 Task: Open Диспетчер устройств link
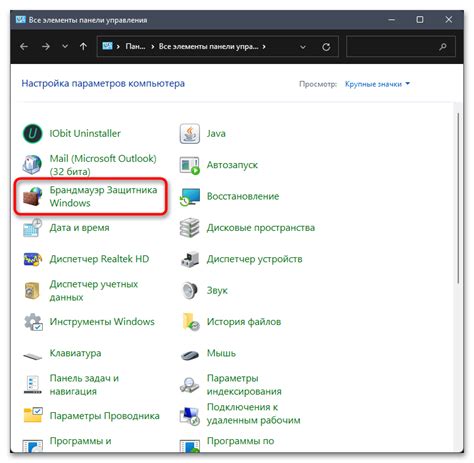[x=254, y=259]
